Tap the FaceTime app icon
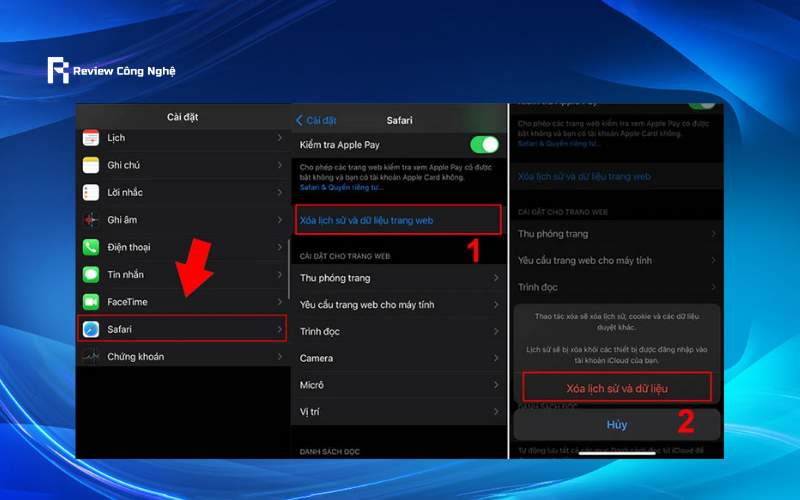800x500 pixels. tap(91, 302)
